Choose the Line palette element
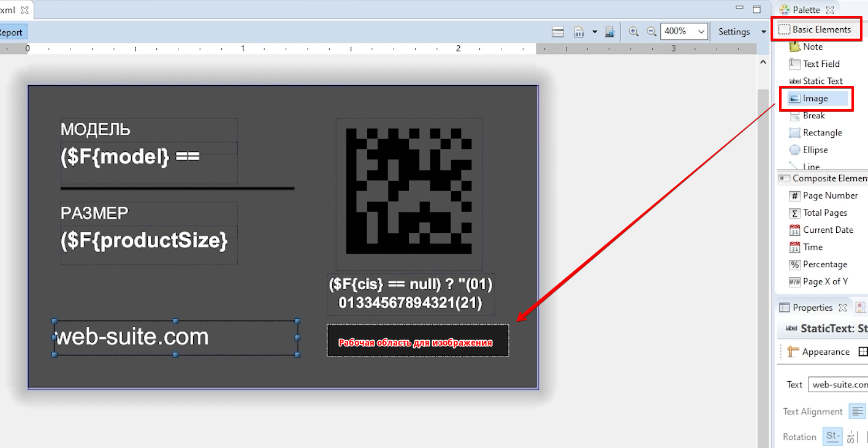The width and height of the screenshot is (868, 448). click(804, 165)
